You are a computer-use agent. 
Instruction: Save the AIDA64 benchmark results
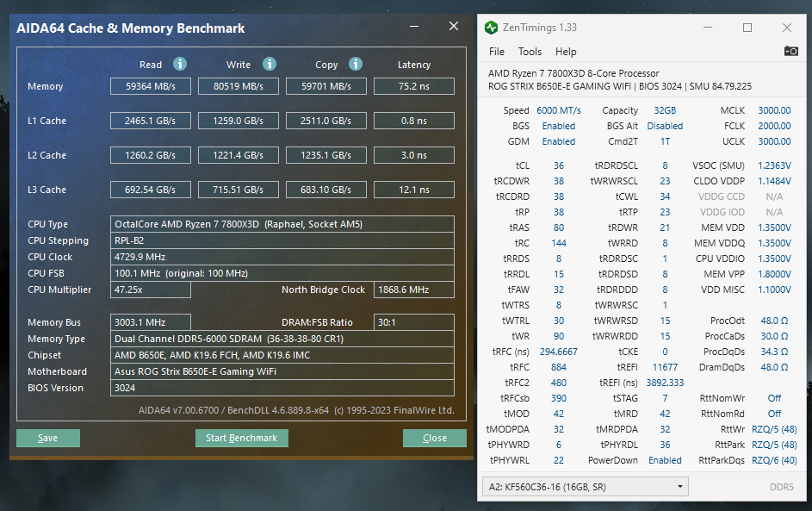pos(48,438)
